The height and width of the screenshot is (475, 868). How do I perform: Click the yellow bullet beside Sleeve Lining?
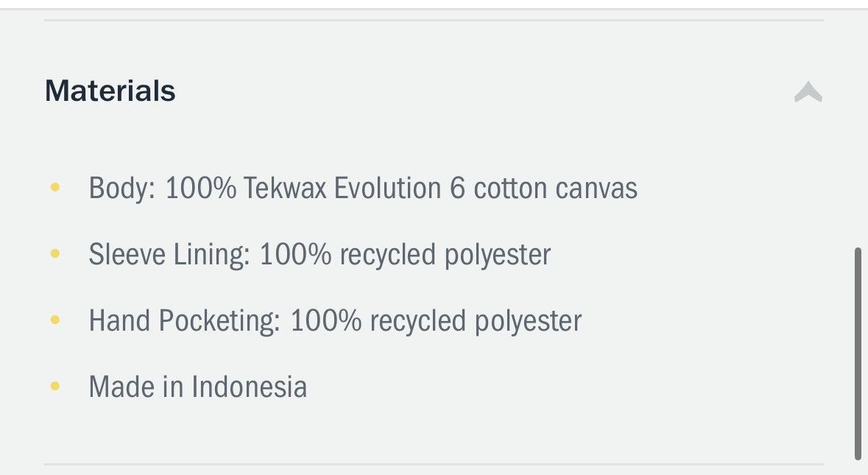click(x=54, y=253)
